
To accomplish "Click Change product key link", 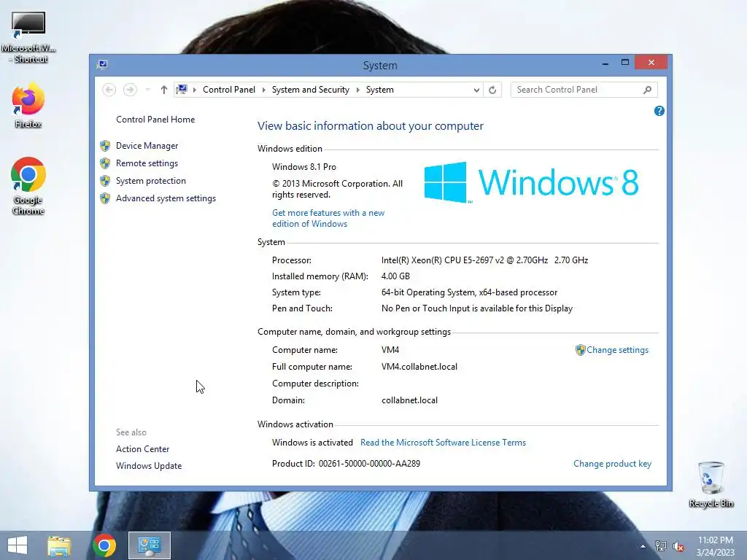I will tap(612, 464).
